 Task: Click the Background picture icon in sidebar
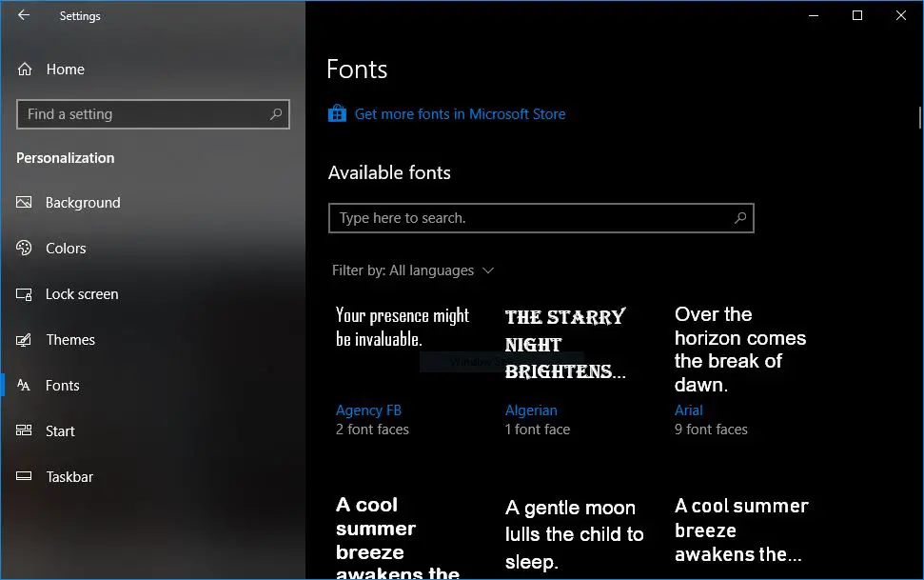click(x=24, y=202)
